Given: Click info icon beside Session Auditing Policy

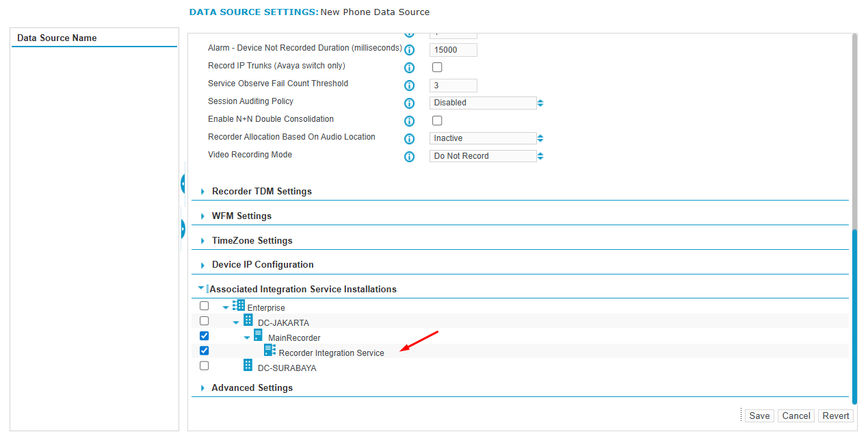Looking at the screenshot, I should pyautogui.click(x=409, y=103).
